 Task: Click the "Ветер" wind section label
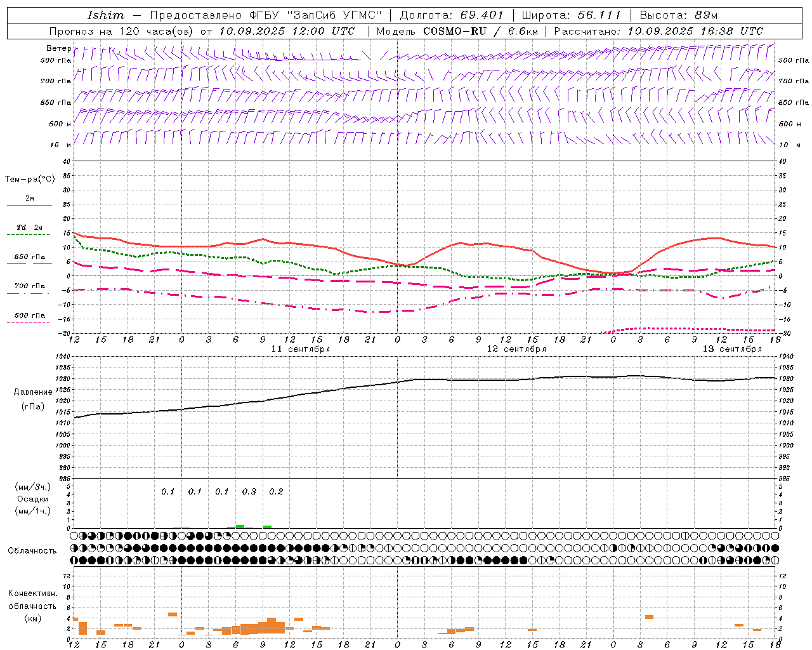point(59,48)
